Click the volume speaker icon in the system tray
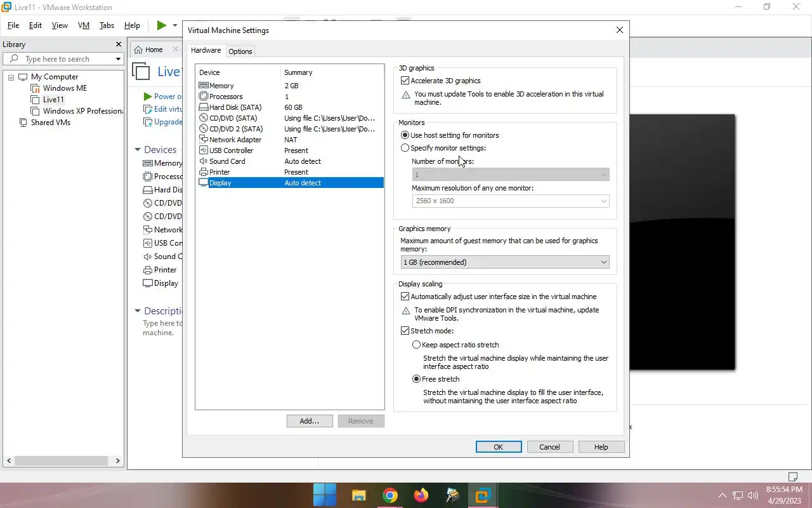812x508 pixels. click(x=754, y=495)
